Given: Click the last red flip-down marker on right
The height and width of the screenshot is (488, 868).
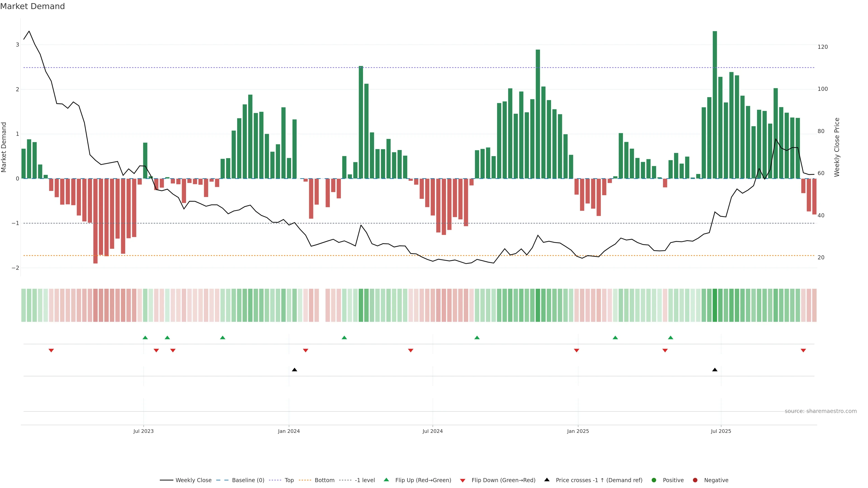Looking at the screenshot, I should pos(803,351).
